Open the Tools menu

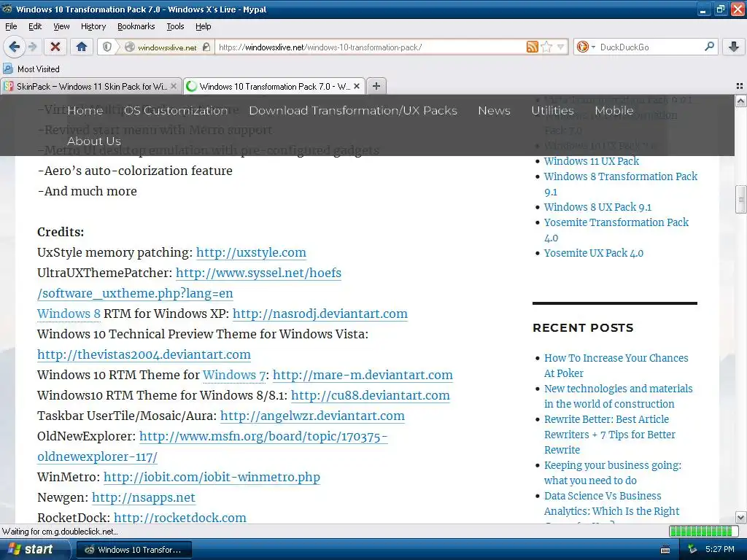pos(175,26)
